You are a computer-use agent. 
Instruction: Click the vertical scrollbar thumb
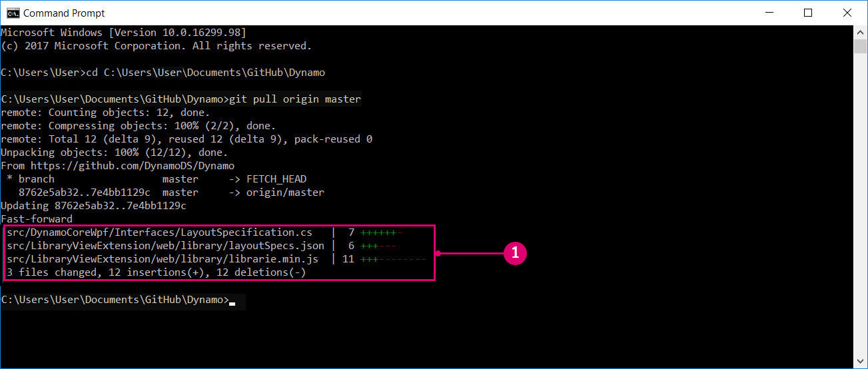coord(860,46)
